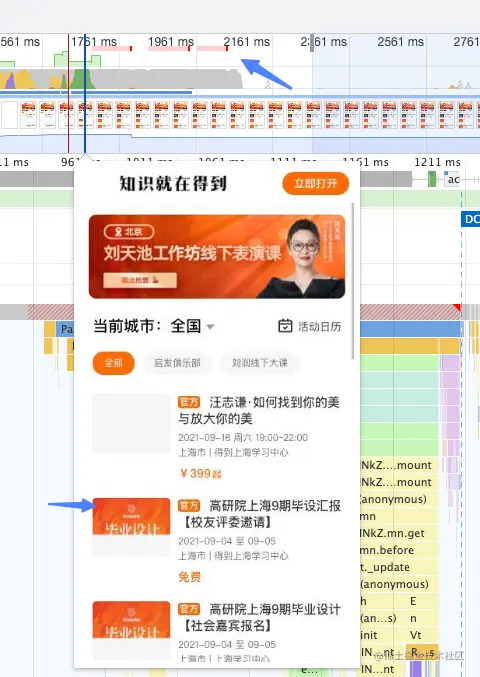Click the 北京 location tag on banner
This screenshot has height=677, width=480.
click(129, 232)
